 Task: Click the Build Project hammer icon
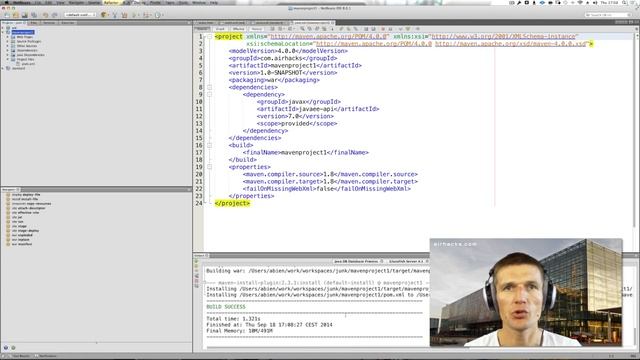(115, 15)
